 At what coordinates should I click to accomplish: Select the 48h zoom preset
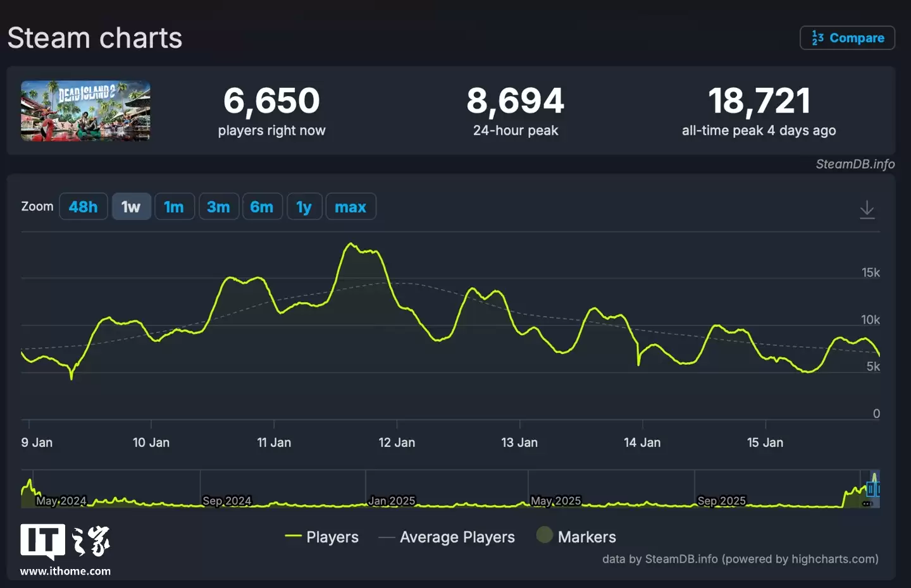pyautogui.click(x=83, y=206)
